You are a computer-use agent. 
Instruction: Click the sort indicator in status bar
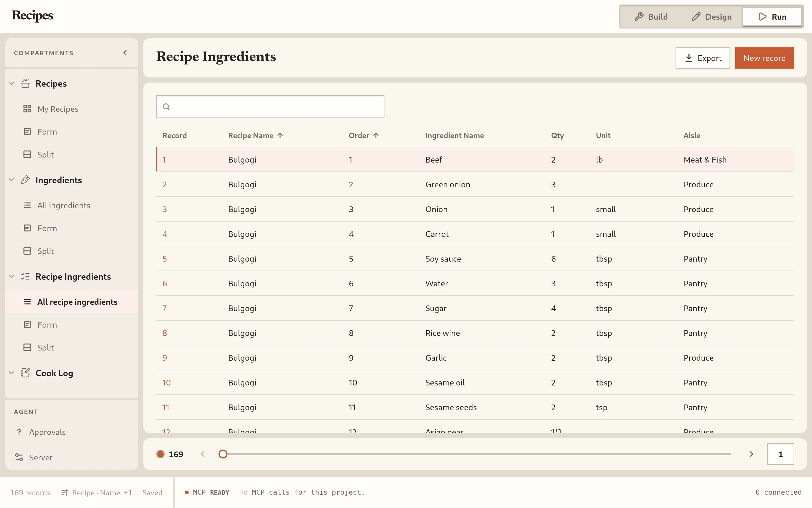(97, 492)
